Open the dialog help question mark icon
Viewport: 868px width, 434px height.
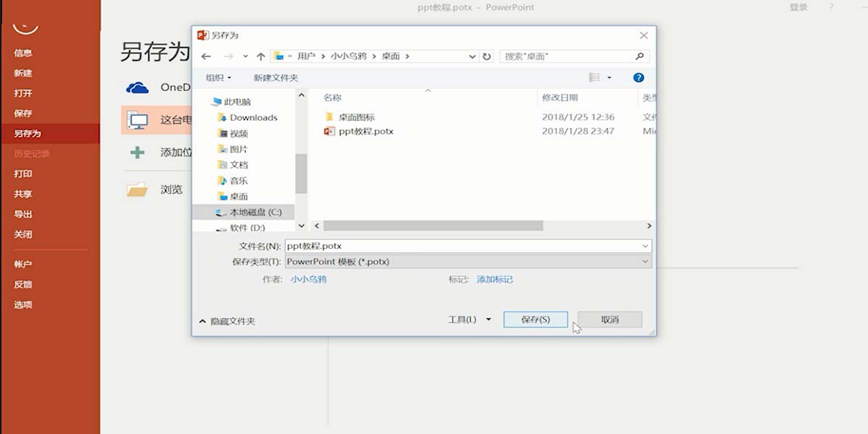638,77
